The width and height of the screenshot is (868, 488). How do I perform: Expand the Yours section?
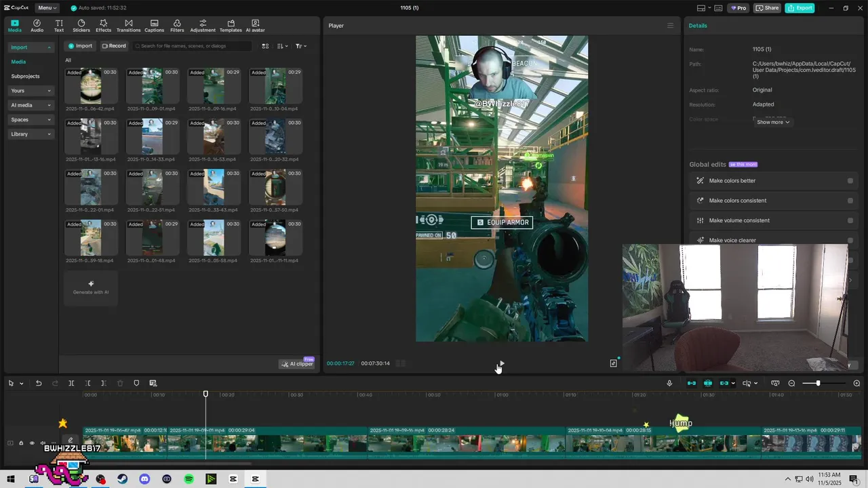(31, 91)
